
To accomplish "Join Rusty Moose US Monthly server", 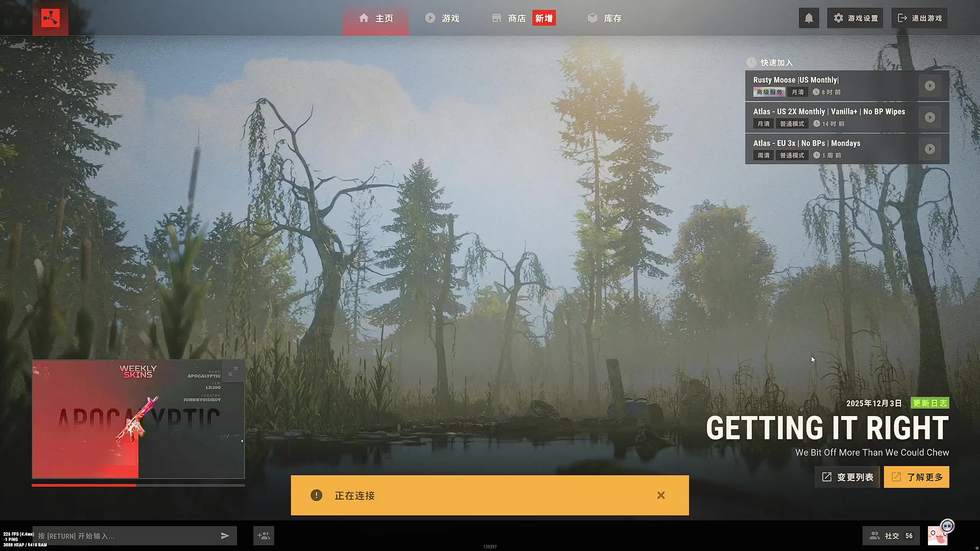I will click(929, 86).
